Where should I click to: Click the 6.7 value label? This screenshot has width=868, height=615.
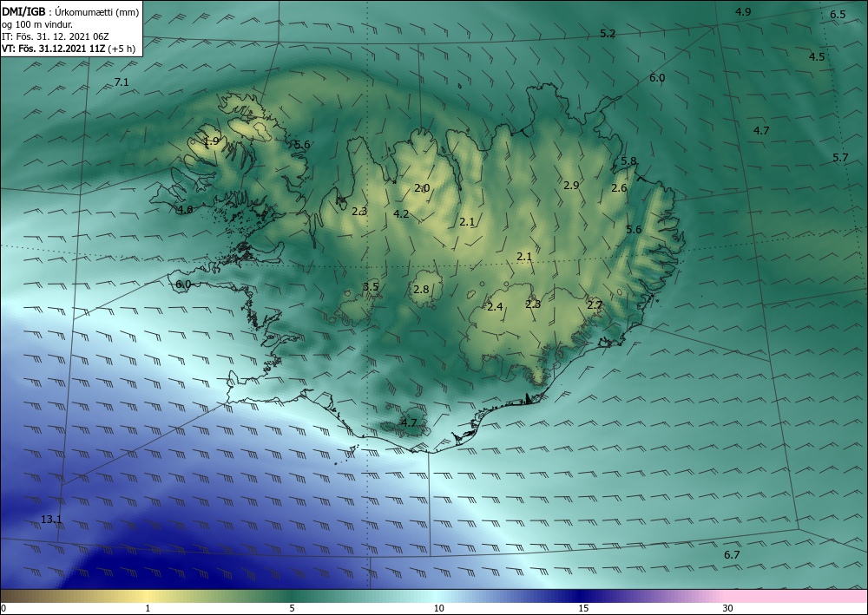pyautogui.click(x=732, y=555)
